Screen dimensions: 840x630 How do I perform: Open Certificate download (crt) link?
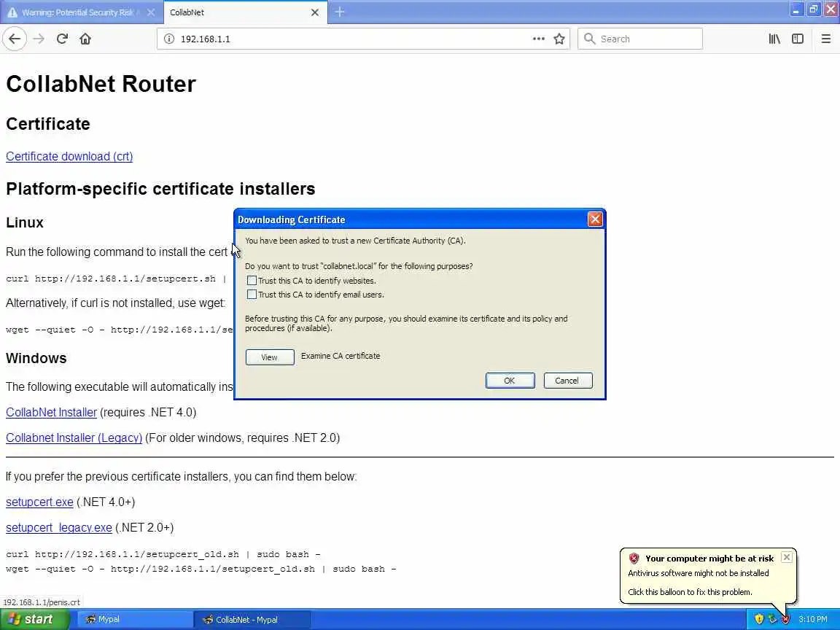69,157
